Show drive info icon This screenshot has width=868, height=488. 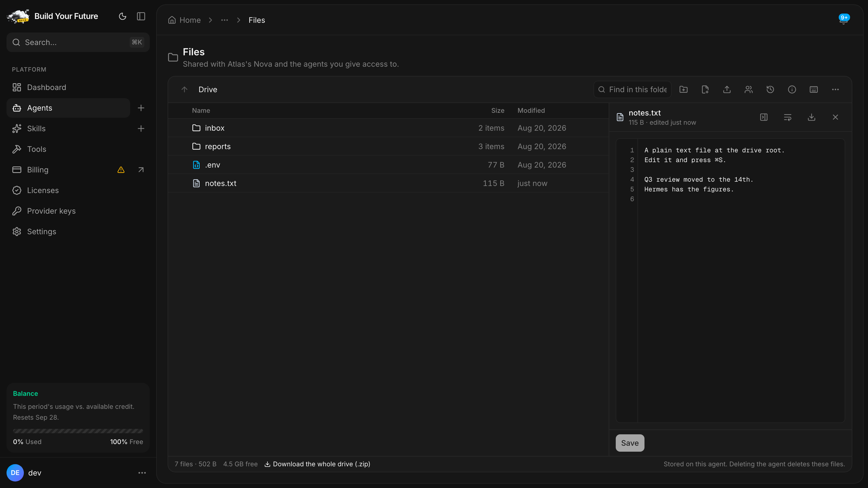(792, 89)
